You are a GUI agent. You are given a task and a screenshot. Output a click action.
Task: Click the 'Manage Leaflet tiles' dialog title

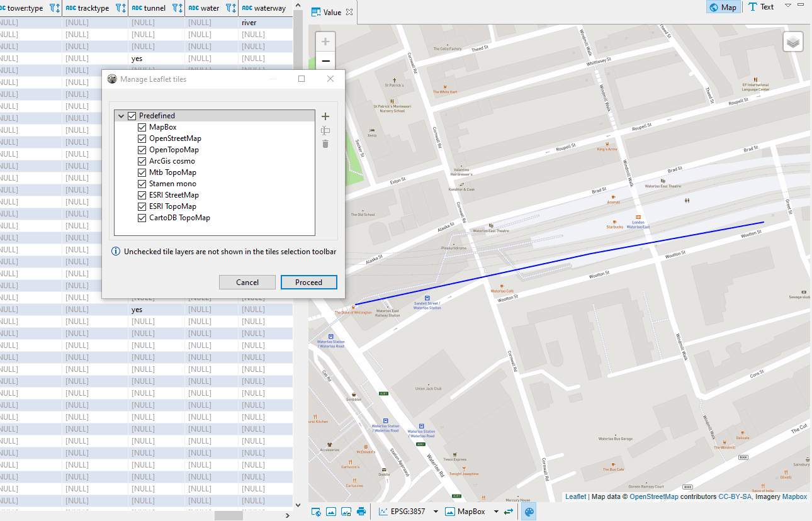[154, 79]
